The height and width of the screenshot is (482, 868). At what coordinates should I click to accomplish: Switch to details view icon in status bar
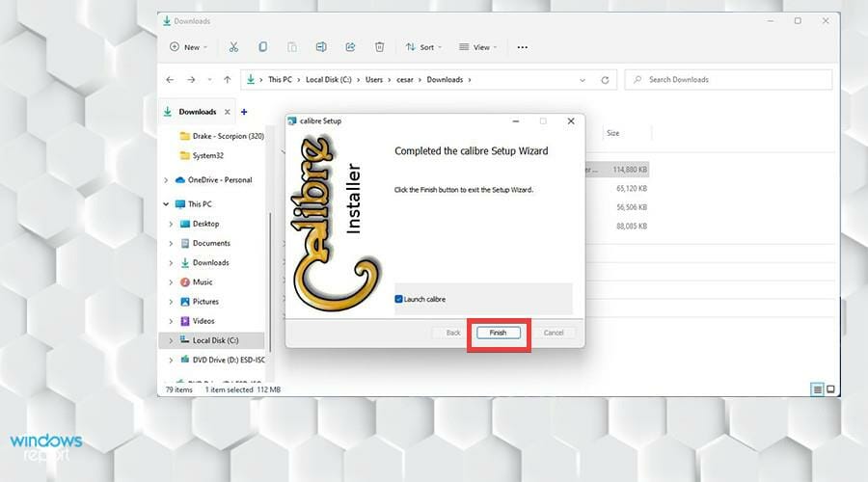pyautogui.click(x=817, y=389)
